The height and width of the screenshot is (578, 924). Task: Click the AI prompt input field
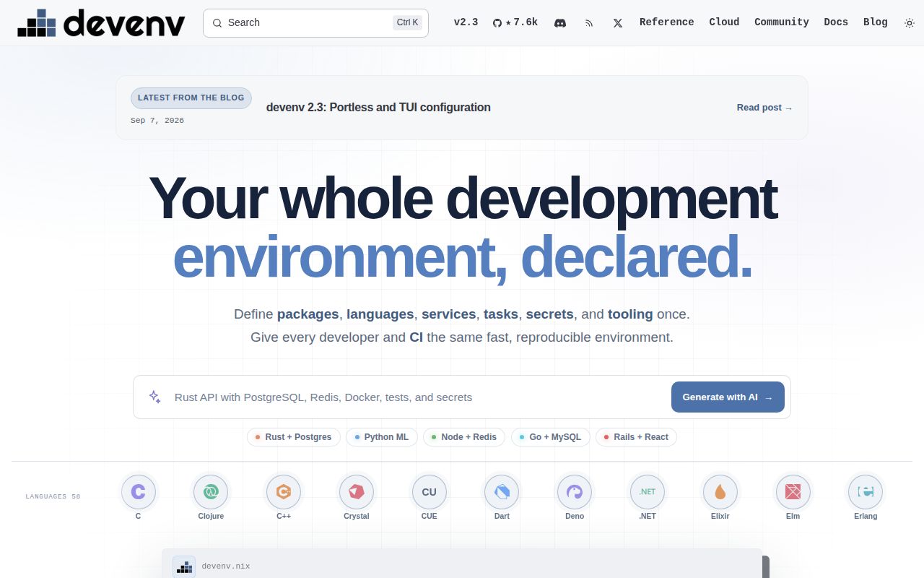[x=417, y=397]
